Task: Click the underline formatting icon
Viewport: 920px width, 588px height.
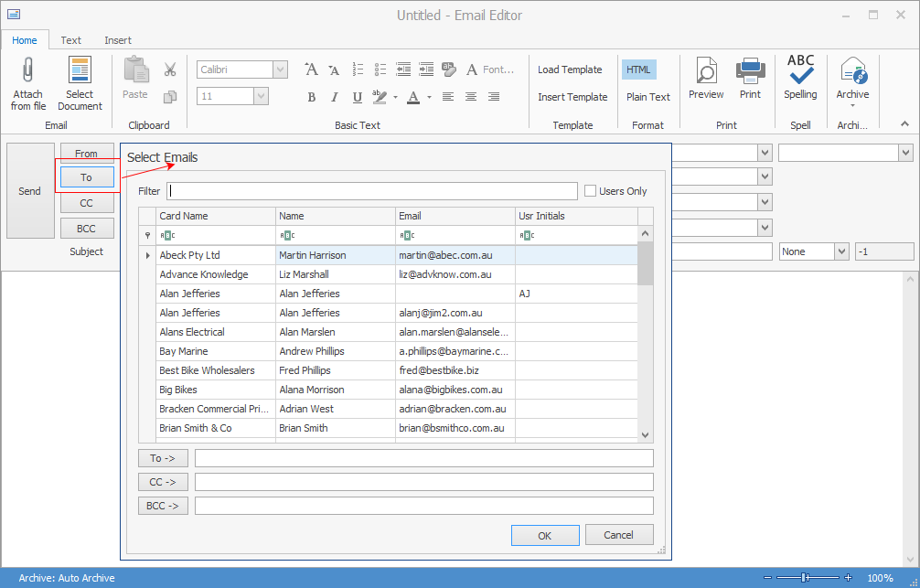Action: coord(357,97)
